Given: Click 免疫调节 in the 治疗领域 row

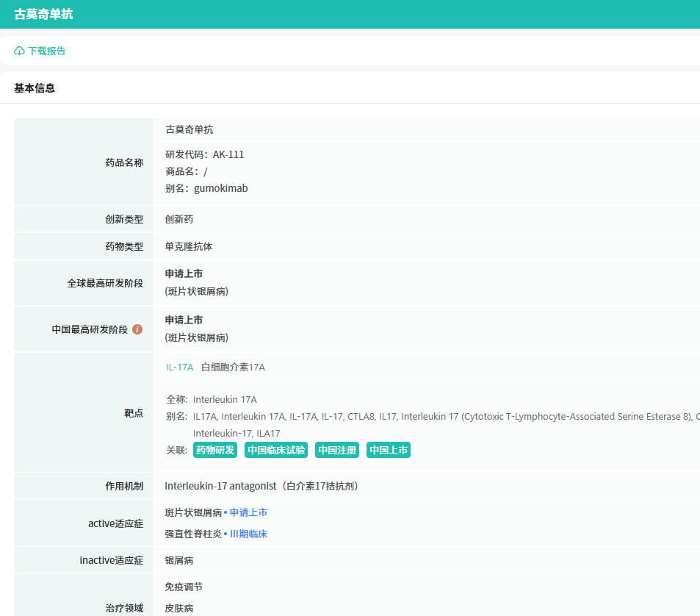Looking at the screenshot, I should click(184, 587).
